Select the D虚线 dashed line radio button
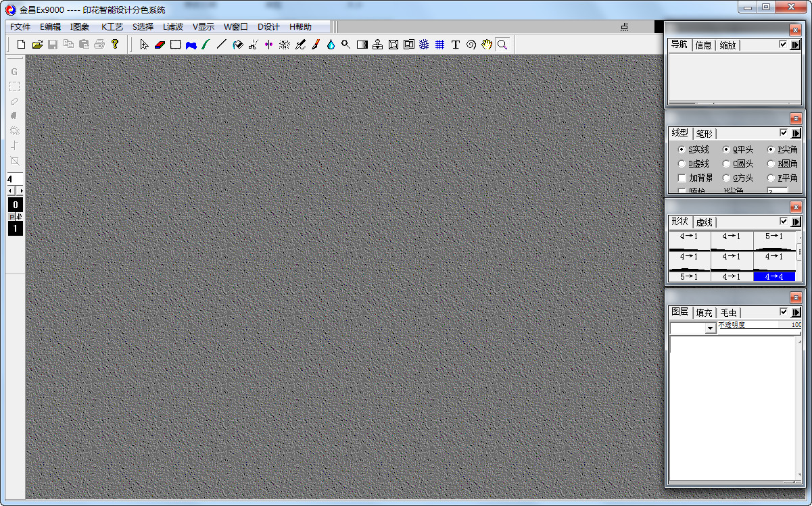Image resolution: width=812 pixels, height=506 pixels. (x=682, y=163)
